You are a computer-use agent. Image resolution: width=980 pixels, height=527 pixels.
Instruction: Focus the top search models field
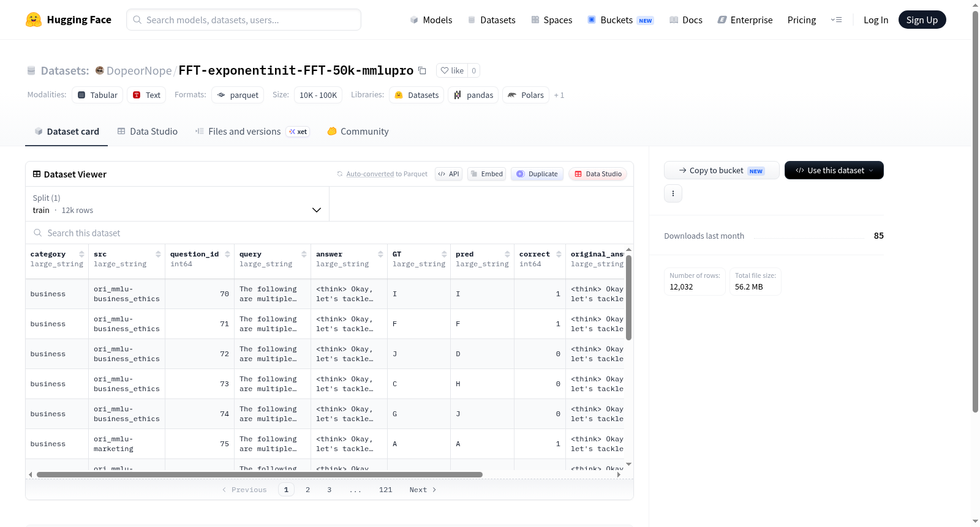pyautogui.click(x=244, y=20)
